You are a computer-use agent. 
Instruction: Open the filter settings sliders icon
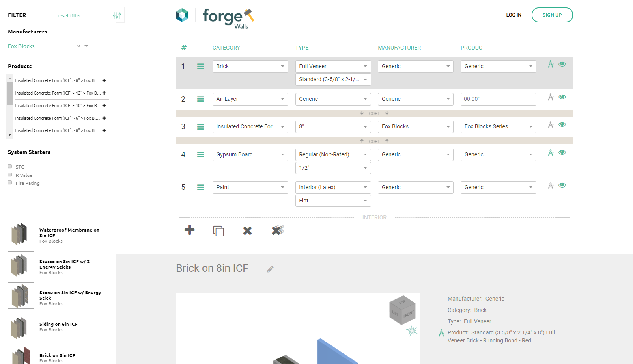117,15
